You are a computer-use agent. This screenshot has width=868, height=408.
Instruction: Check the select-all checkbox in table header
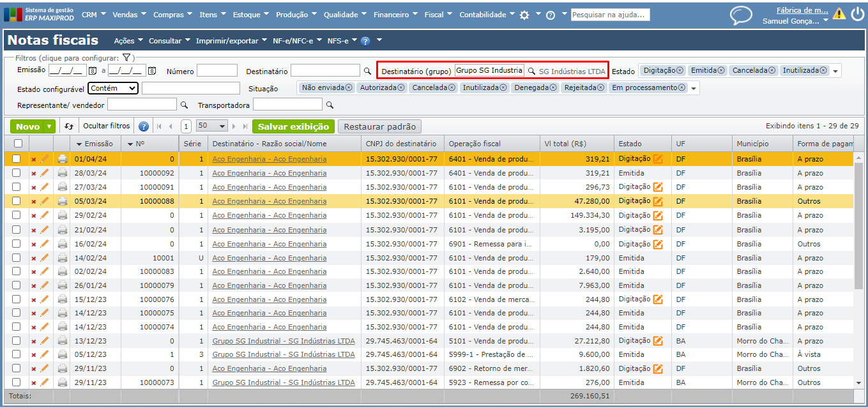point(17,144)
